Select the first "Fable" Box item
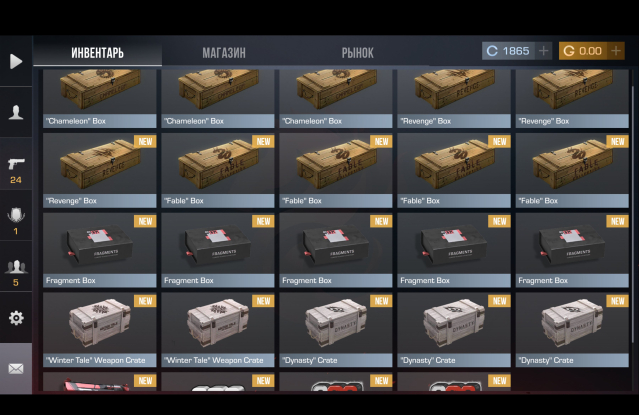The height and width of the screenshot is (415, 639). [218, 170]
